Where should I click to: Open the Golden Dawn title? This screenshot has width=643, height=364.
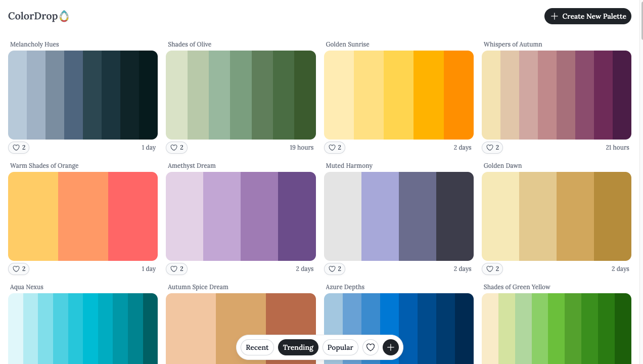pos(503,166)
